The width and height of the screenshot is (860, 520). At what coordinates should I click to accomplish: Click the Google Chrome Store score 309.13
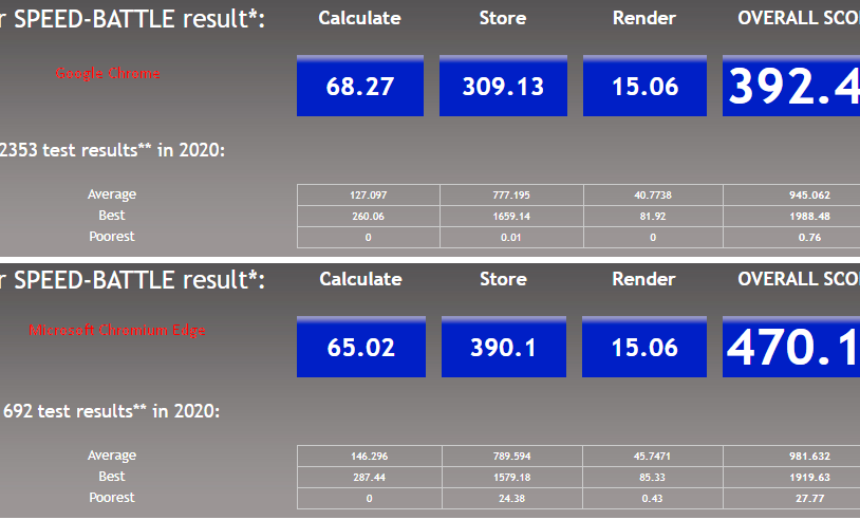pos(503,87)
